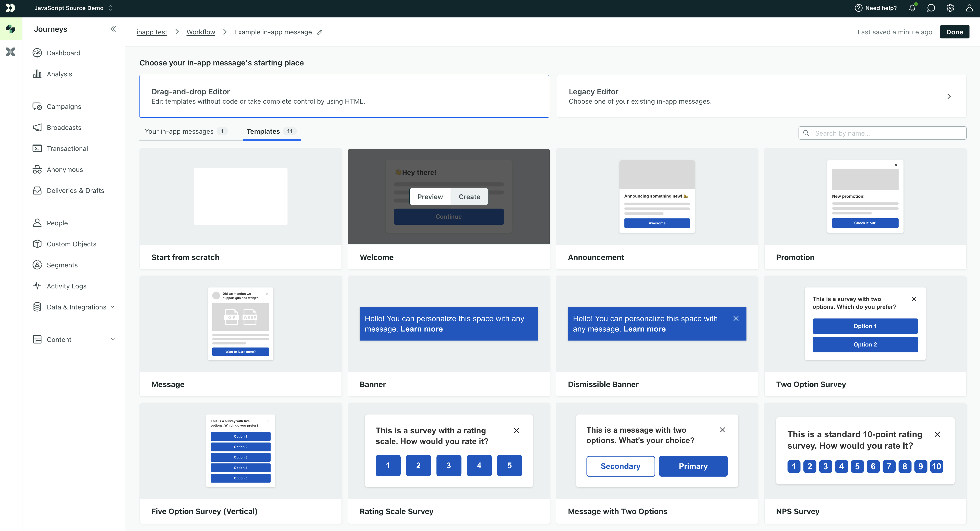Click Create on the Welcome template
The height and width of the screenshot is (531, 980).
(x=469, y=197)
